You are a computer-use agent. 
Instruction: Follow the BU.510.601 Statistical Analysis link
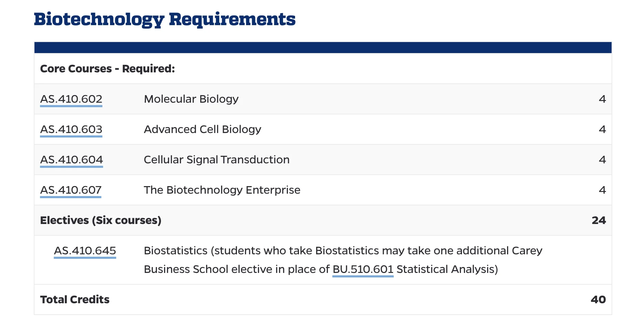(363, 269)
